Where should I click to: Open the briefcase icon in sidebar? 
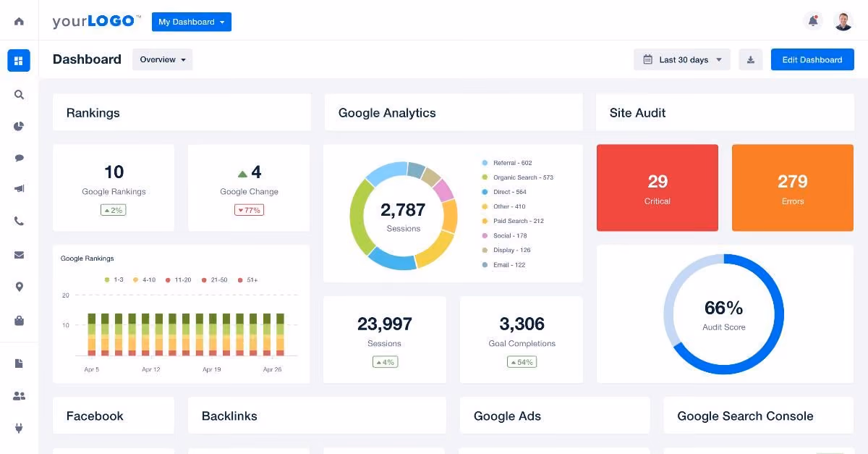coord(19,320)
